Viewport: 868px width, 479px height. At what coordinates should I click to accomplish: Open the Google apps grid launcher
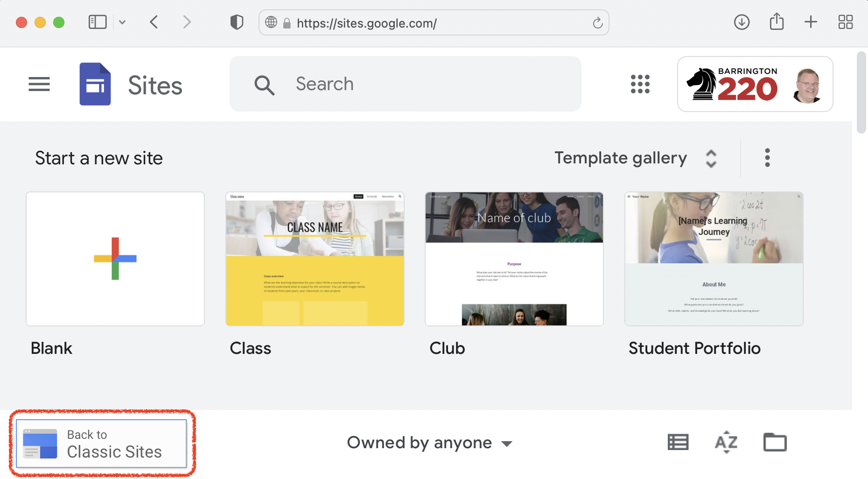640,84
